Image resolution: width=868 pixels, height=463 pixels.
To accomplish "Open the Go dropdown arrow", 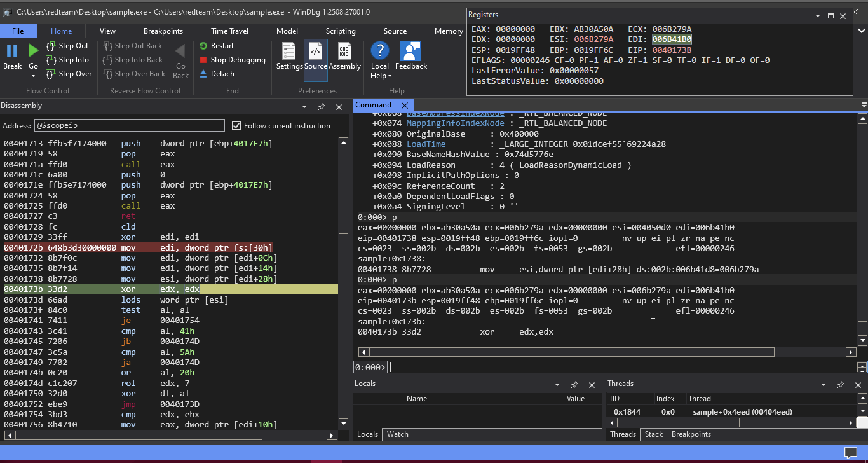I will point(33,76).
